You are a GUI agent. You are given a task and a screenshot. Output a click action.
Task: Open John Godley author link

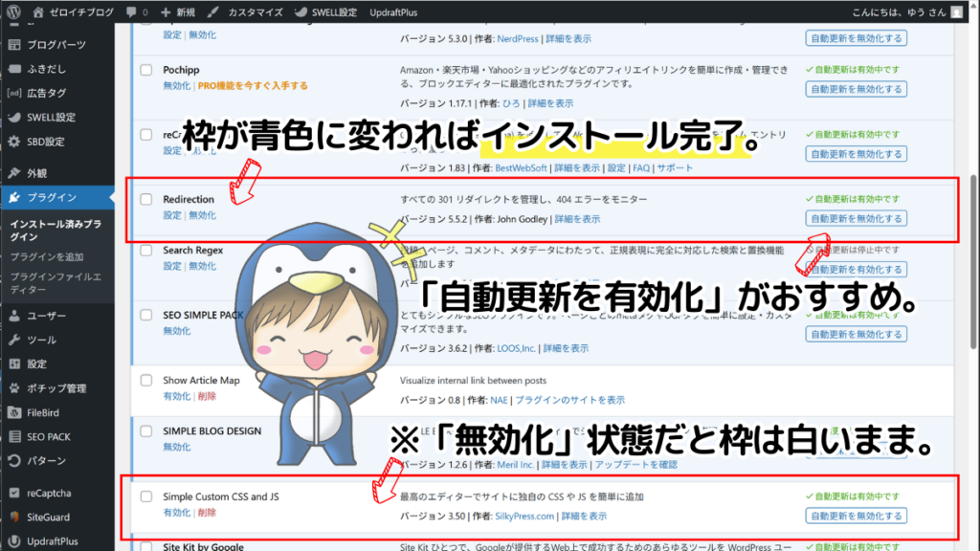pos(522,219)
